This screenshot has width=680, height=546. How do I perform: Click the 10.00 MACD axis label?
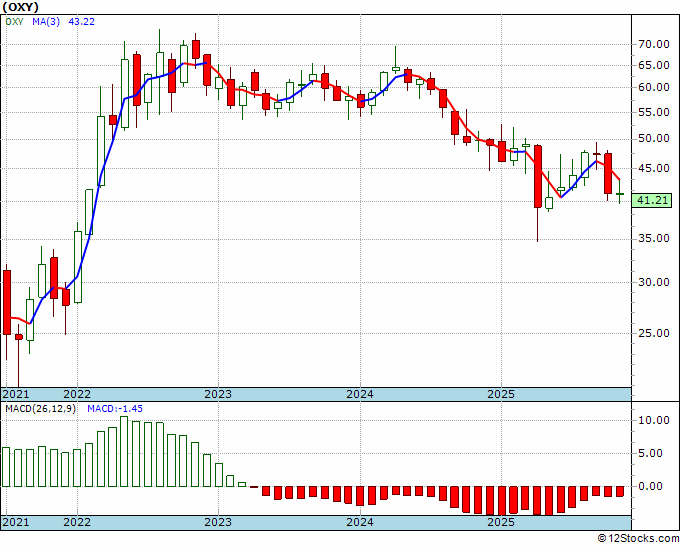(654, 420)
